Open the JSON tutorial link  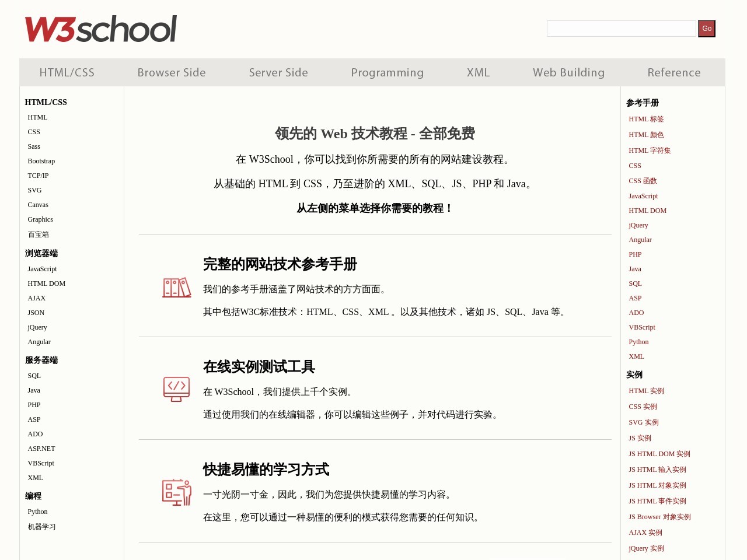tap(36, 313)
